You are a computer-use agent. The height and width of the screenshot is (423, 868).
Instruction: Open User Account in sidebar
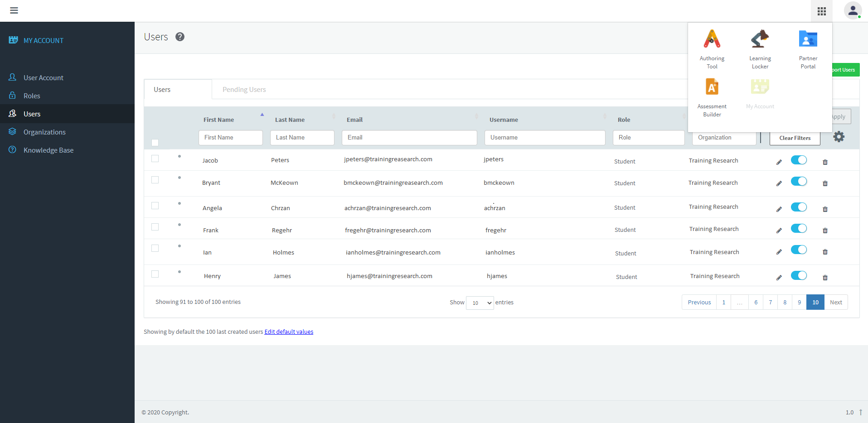pyautogui.click(x=44, y=78)
